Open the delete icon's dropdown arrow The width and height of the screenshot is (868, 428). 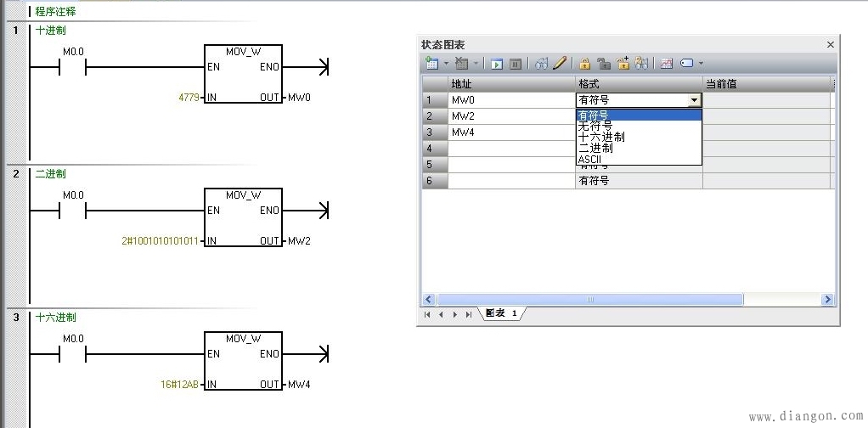[x=476, y=64]
